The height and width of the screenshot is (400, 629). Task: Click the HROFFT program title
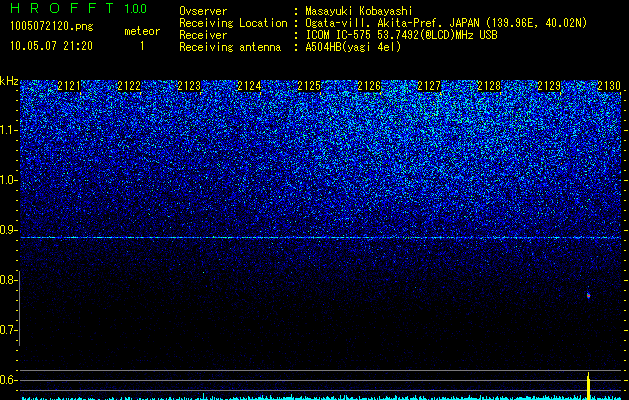tap(62, 8)
